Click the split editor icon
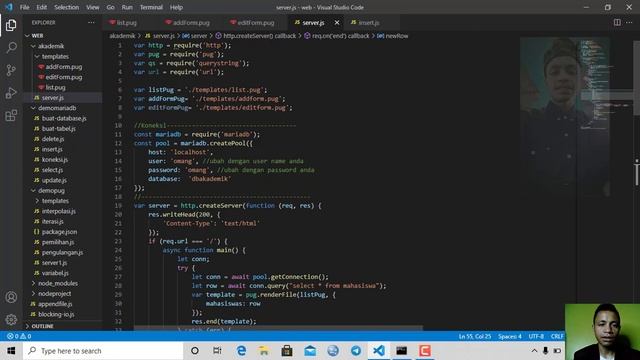The height and width of the screenshot is (360, 640). point(617,22)
